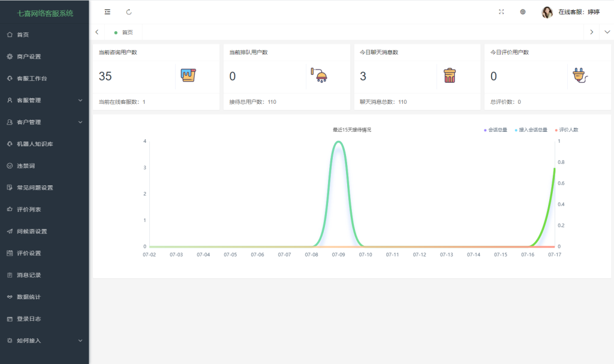This screenshot has height=364, width=614.
Task: Open the tab options dropdown arrow
Action: pyautogui.click(x=607, y=32)
